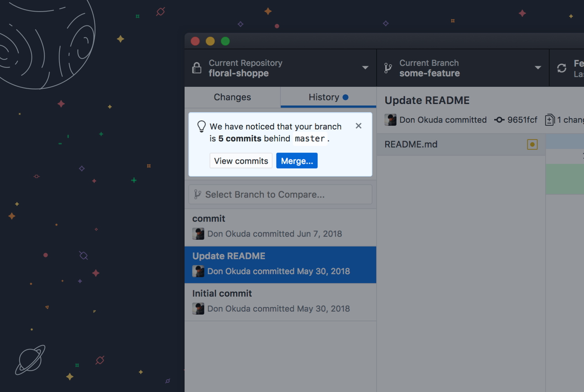This screenshot has width=584, height=392.
Task: Maximize the window with the green button
Action: (x=225, y=41)
